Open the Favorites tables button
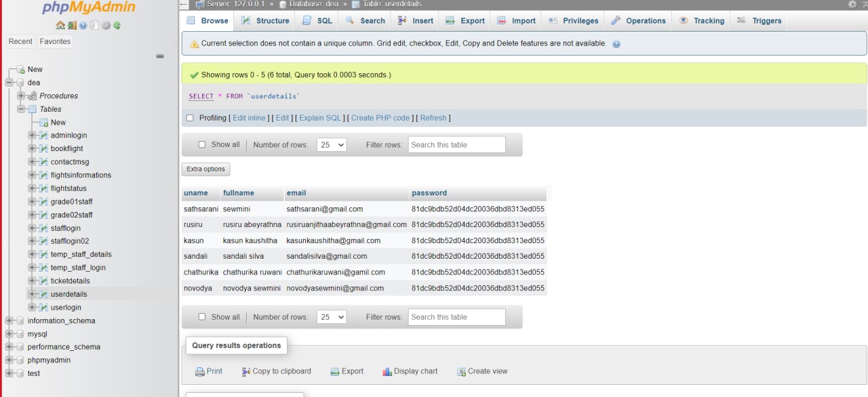 tap(55, 41)
